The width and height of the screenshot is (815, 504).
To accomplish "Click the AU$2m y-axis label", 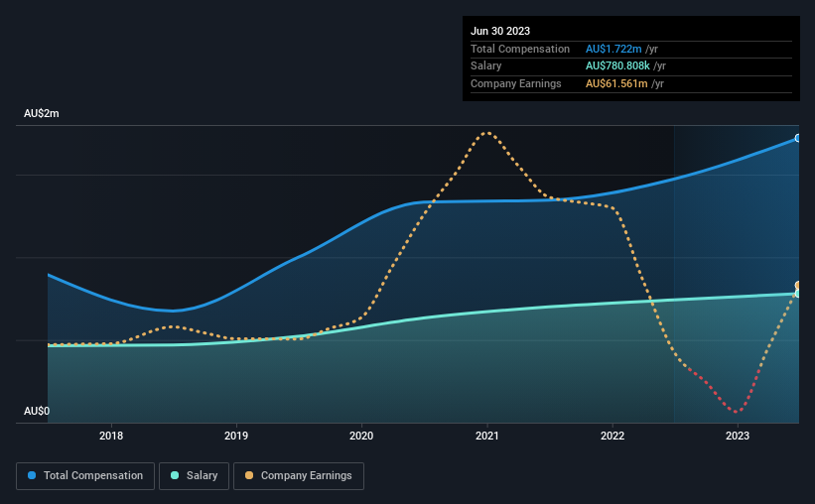I will tap(42, 113).
